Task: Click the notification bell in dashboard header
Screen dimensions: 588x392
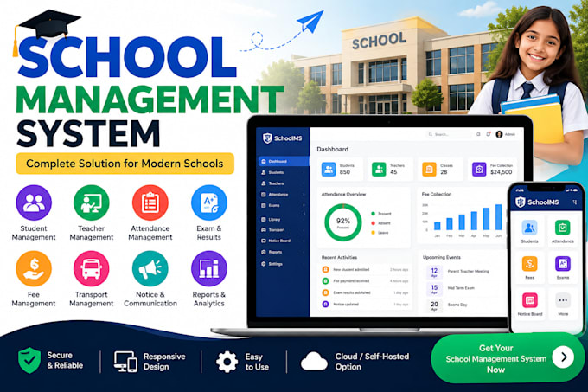Action: (x=489, y=134)
